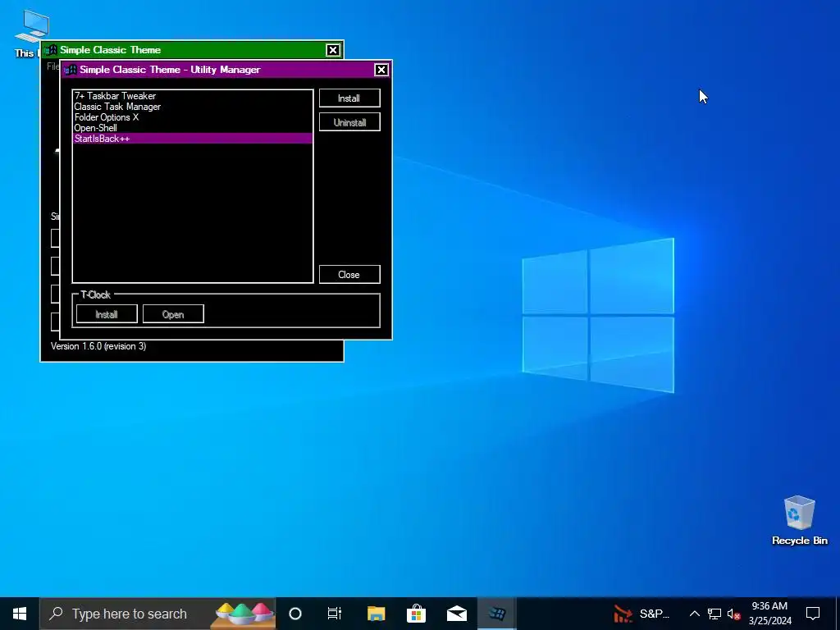This screenshot has width=840, height=630.
Task: Open the Mail app on taskbar
Action: 457,614
